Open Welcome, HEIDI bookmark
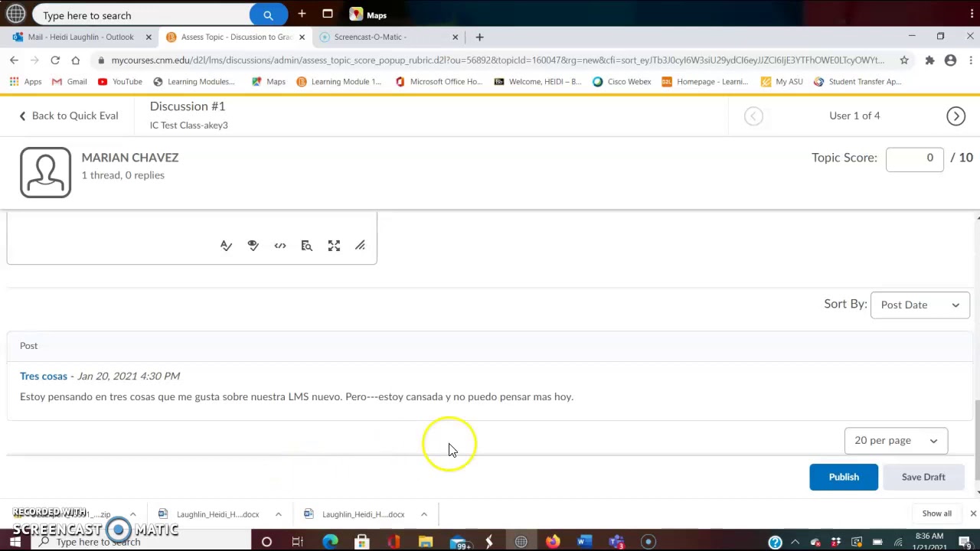The image size is (980, 551). [x=537, y=81]
